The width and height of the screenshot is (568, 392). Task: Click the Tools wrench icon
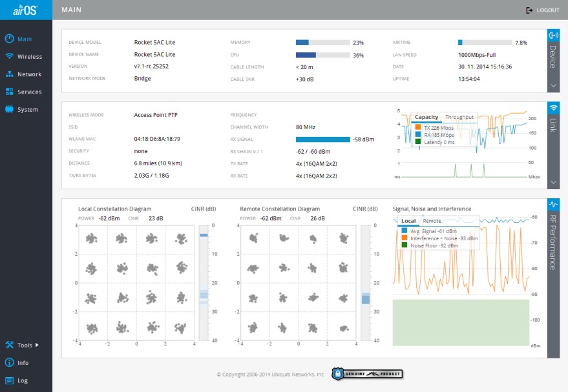pos(10,345)
